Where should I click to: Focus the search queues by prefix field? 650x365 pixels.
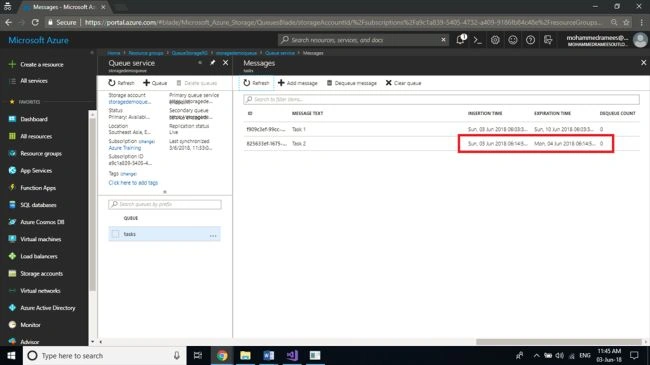click(x=165, y=204)
